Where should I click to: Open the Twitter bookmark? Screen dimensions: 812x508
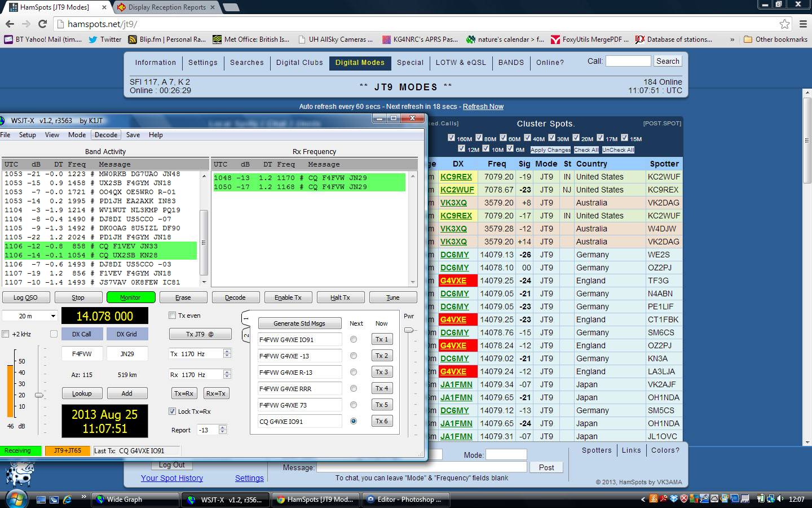click(105, 40)
